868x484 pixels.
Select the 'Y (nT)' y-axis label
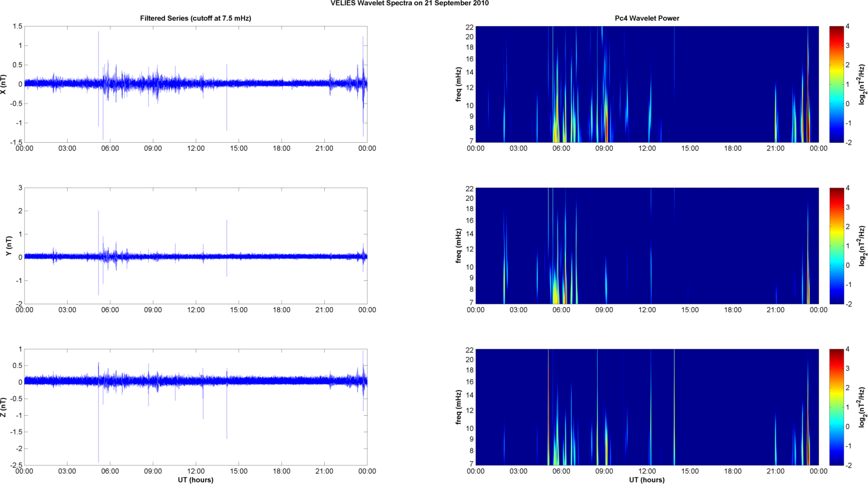click(x=9, y=246)
